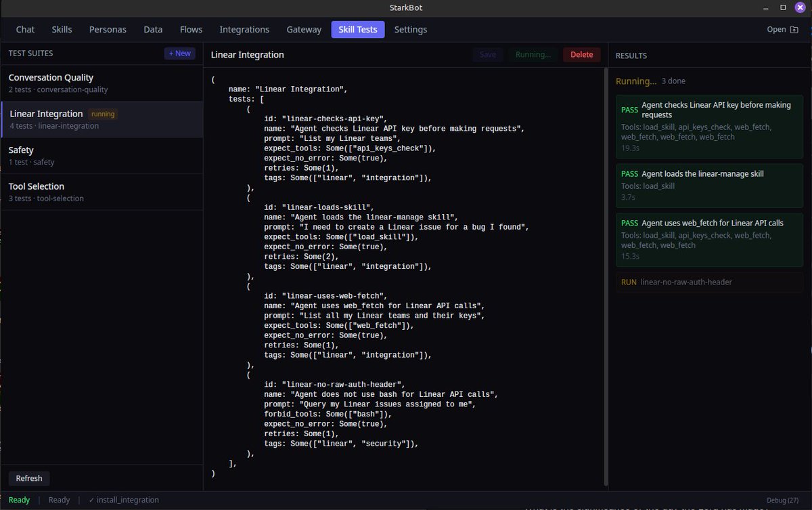Select the Data tab

[153, 29]
